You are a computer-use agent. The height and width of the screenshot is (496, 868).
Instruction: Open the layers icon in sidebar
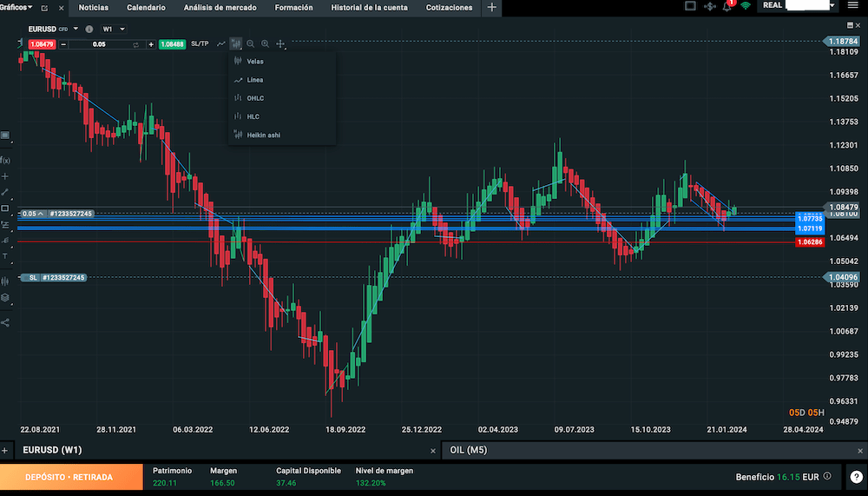click(x=5, y=297)
